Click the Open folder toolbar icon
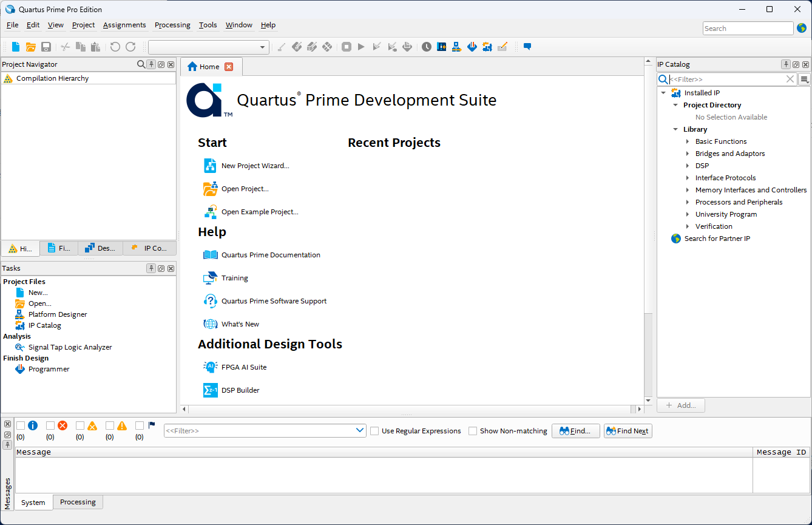 click(x=30, y=47)
